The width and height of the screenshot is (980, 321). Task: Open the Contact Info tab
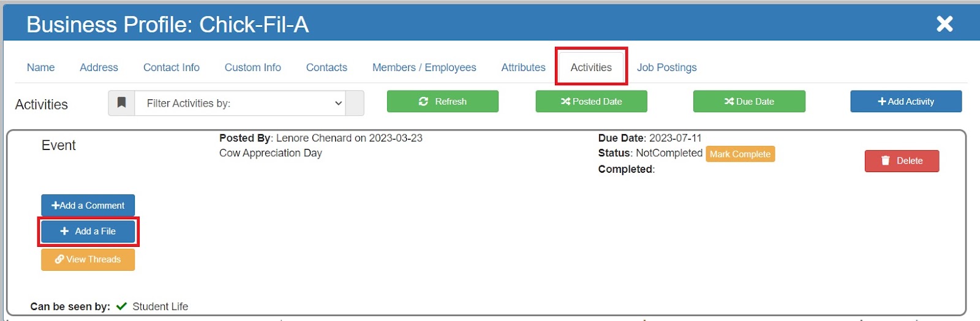tap(171, 67)
